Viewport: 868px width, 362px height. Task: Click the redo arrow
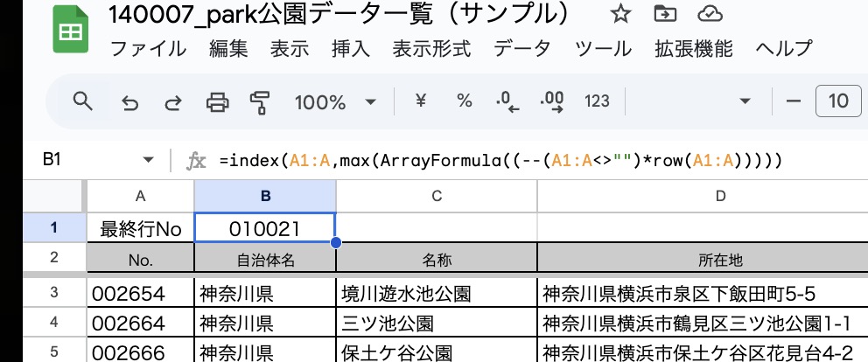tap(173, 102)
